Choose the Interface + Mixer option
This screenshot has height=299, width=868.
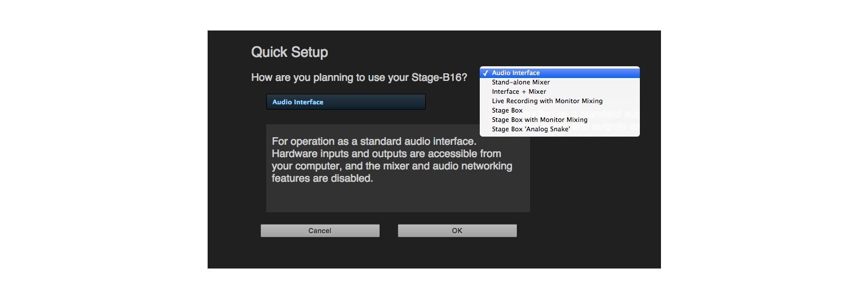[x=518, y=91]
